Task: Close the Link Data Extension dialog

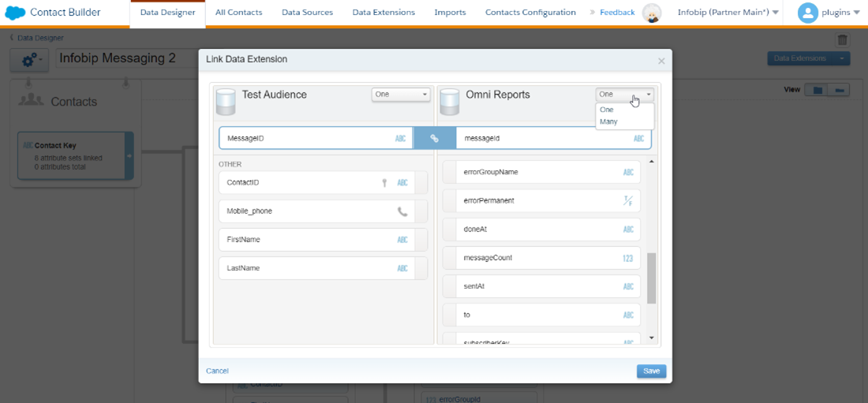Action: click(x=661, y=61)
